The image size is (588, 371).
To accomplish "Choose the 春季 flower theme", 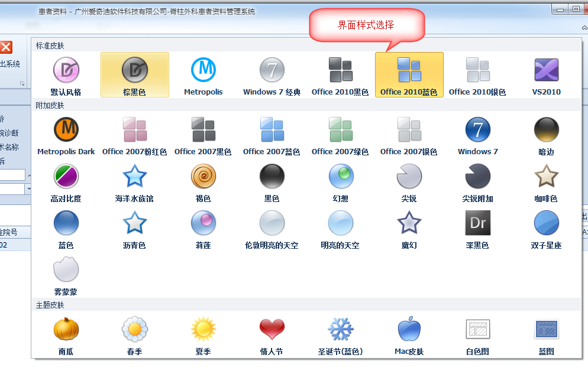I will (135, 336).
